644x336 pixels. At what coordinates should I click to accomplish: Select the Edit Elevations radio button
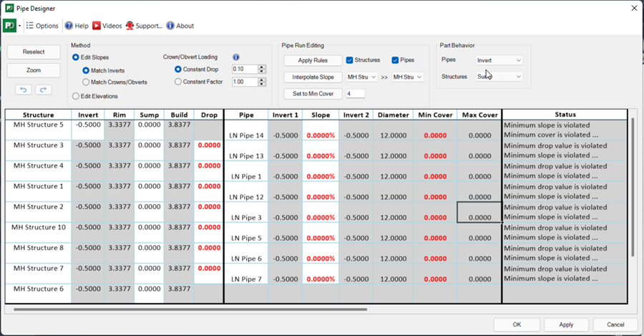76,96
